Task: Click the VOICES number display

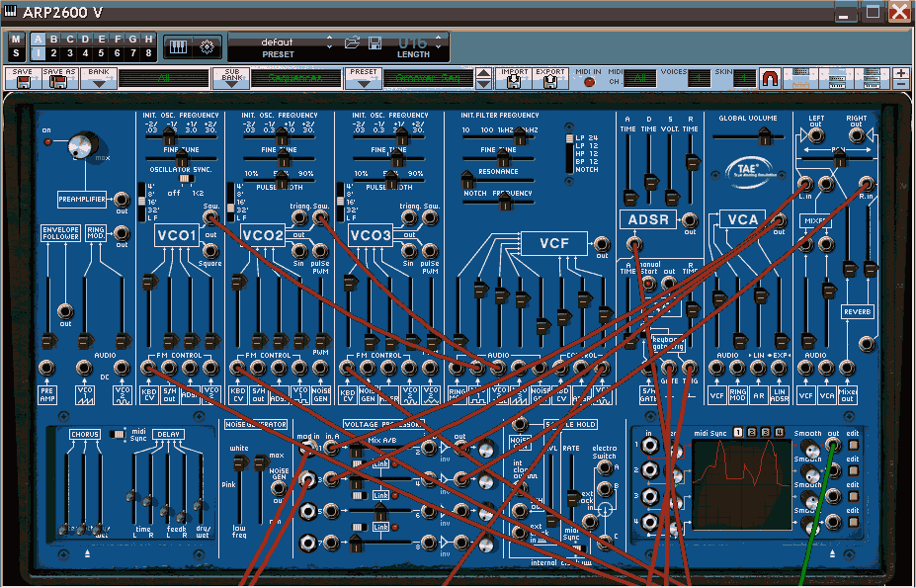Action: pyautogui.click(x=699, y=78)
